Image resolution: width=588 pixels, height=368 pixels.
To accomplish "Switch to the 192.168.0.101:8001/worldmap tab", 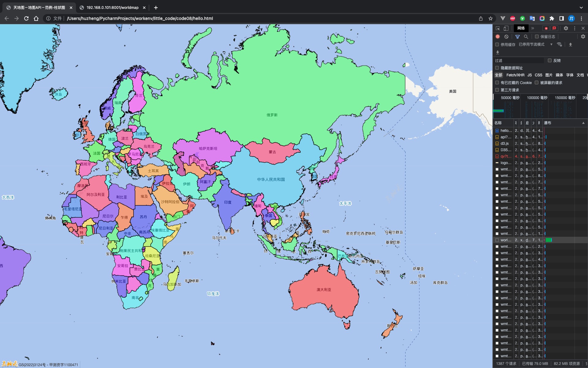I will pyautogui.click(x=112, y=7).
